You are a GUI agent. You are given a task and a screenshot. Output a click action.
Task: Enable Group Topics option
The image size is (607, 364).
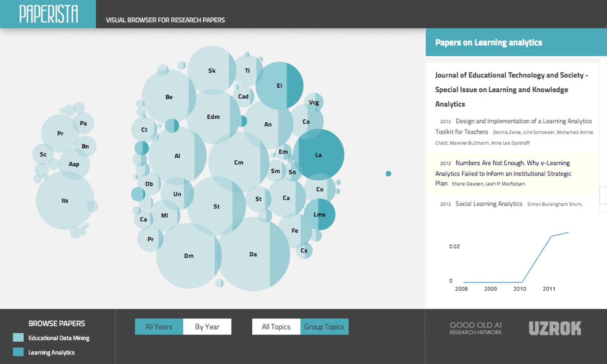tap(324, 327)
